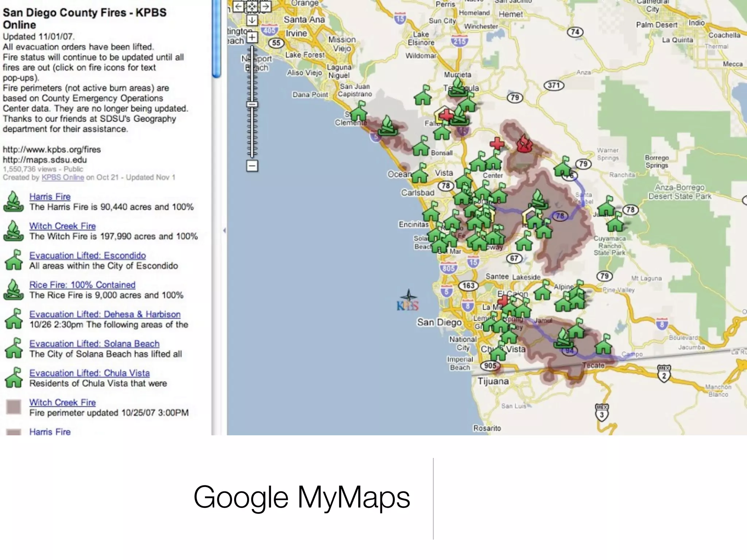Open the first Witch Creek Fire link with flame icon
Image resolution: width=747 pixels, height=560 pixels.
pyautogui.click(x=62, y=226)
